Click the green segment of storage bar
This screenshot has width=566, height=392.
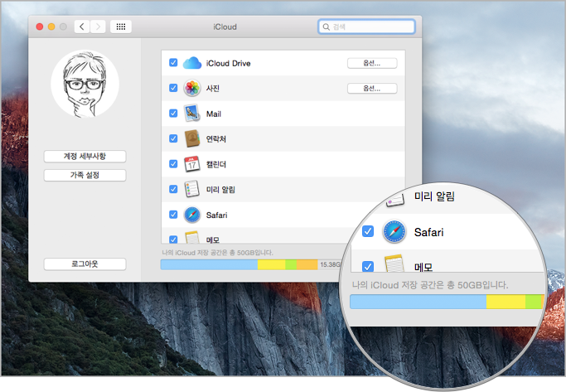click(291, 264)
